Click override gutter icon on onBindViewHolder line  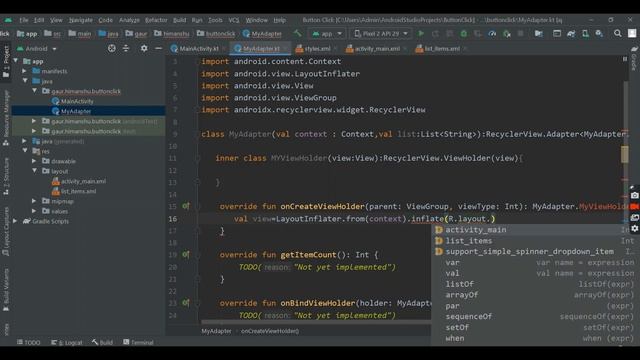click(x=186, y=302)
